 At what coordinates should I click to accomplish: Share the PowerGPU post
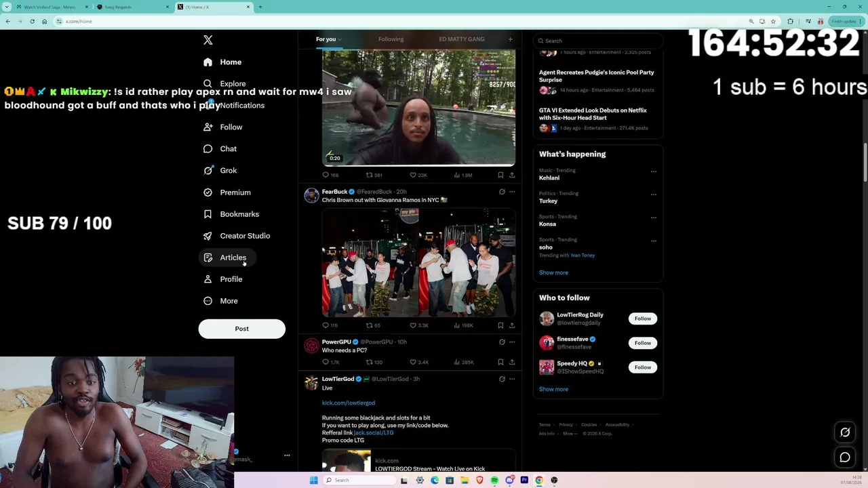pos(512,362)
